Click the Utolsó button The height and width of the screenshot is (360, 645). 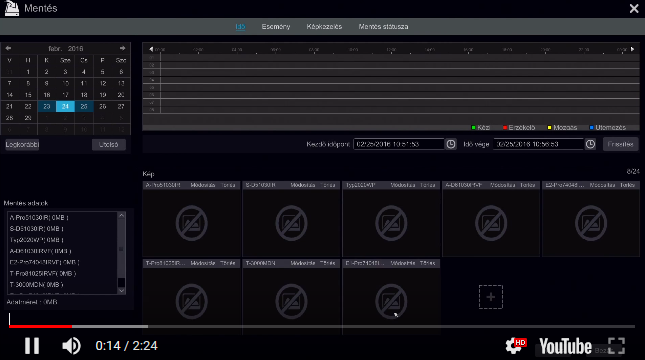(109, 144)
